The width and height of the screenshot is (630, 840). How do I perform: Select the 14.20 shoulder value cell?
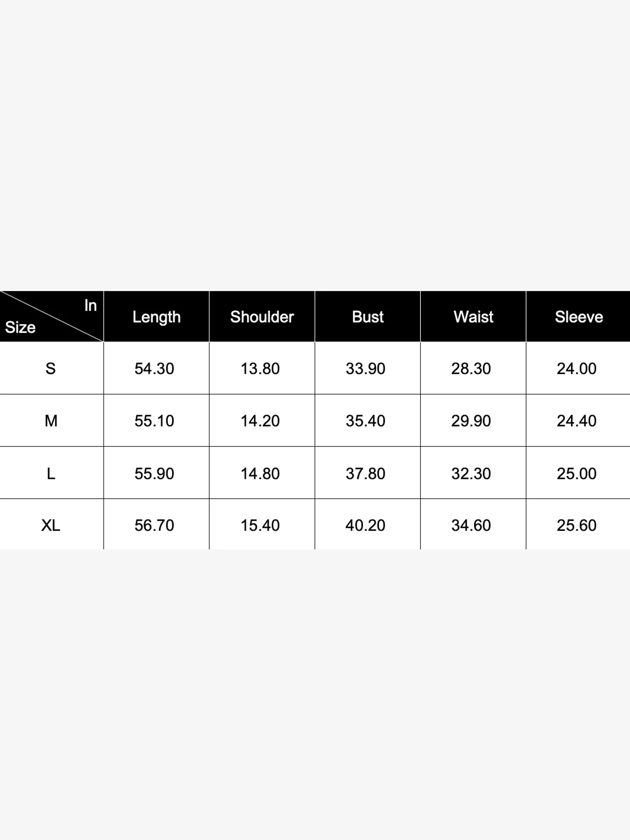click(x=260, y=420)
